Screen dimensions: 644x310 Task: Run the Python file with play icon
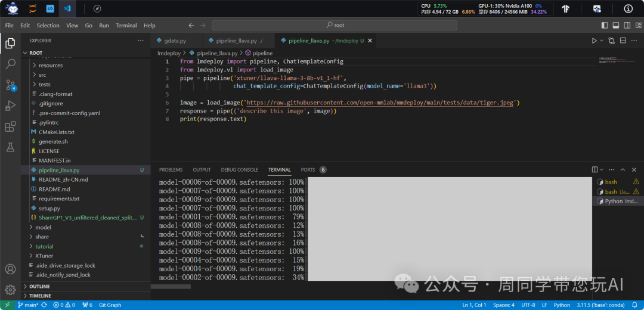[594, 41]
